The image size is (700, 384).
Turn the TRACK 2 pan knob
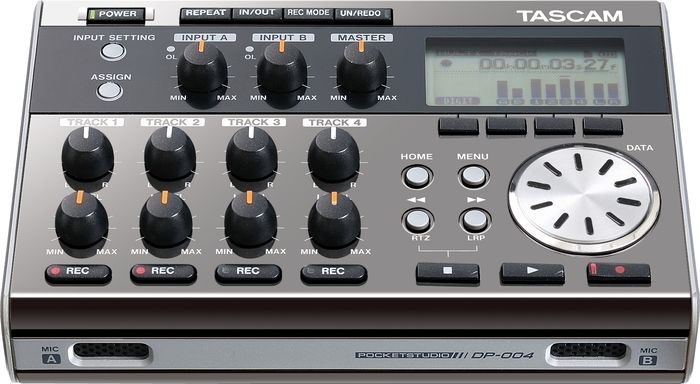(x=170, y=155)
